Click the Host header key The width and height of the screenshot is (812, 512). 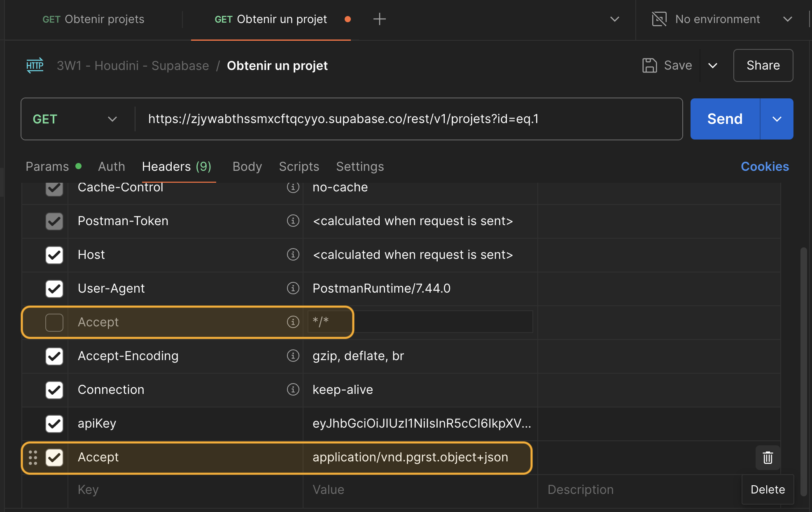pos(91,255)
